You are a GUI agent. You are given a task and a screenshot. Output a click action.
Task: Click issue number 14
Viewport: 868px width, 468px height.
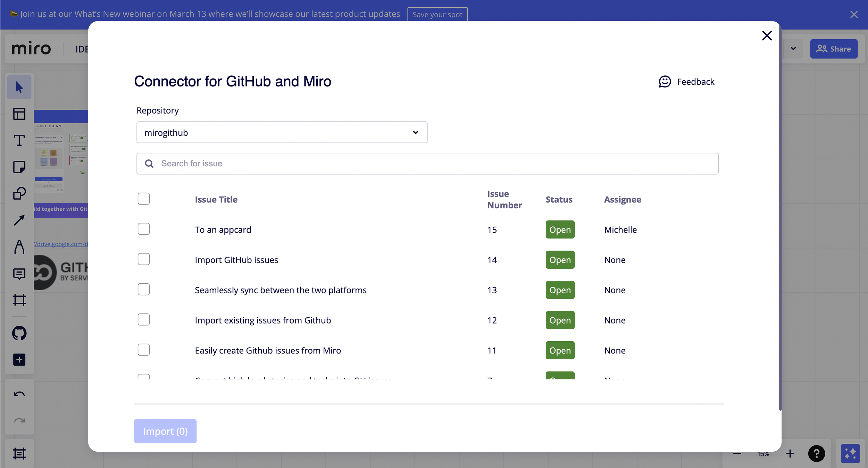click(492, 260)
